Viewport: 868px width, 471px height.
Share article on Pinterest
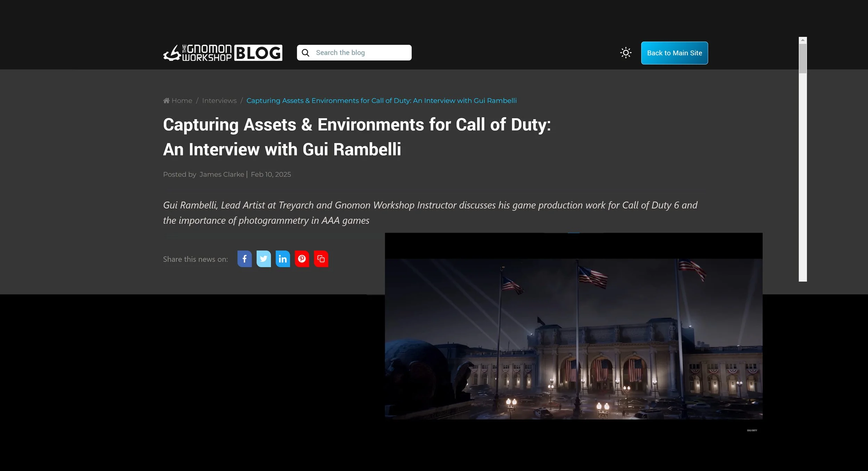[302, 259]
